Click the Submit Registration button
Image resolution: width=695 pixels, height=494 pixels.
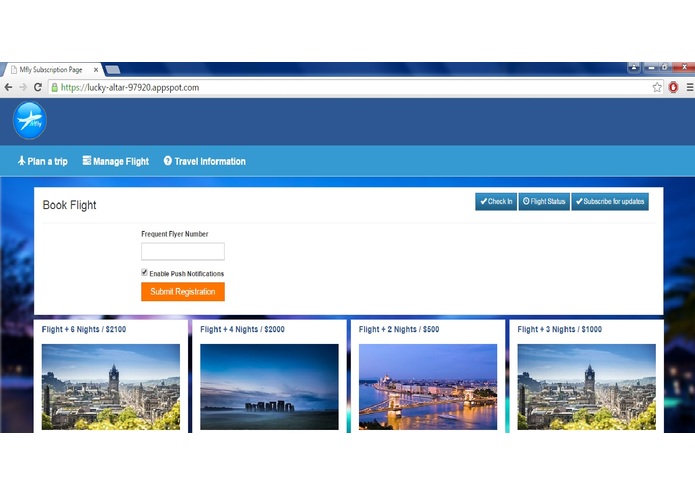183,292
